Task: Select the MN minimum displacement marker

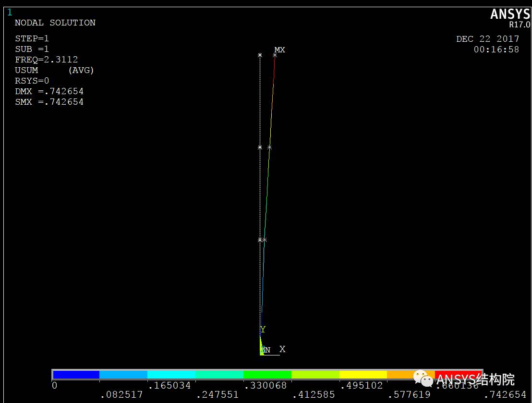Action: coord(266,350)
